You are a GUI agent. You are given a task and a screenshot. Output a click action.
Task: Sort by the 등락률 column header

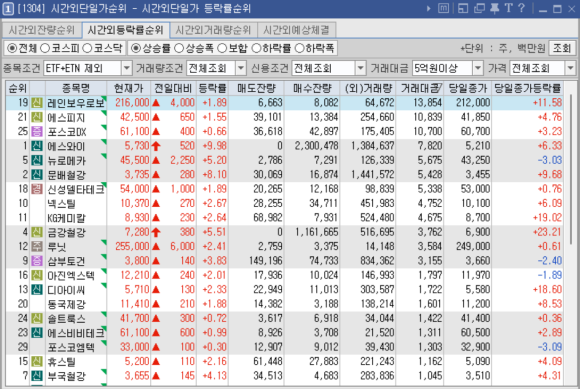212,88
